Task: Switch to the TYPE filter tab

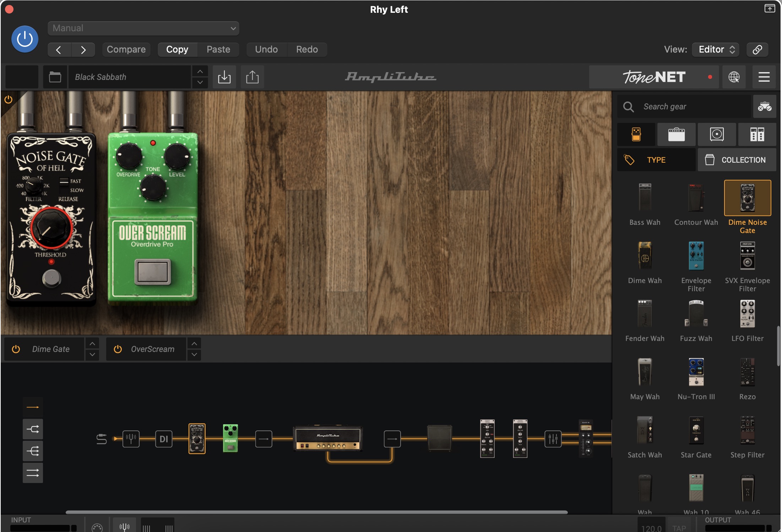Action: [x=656, y=160]
